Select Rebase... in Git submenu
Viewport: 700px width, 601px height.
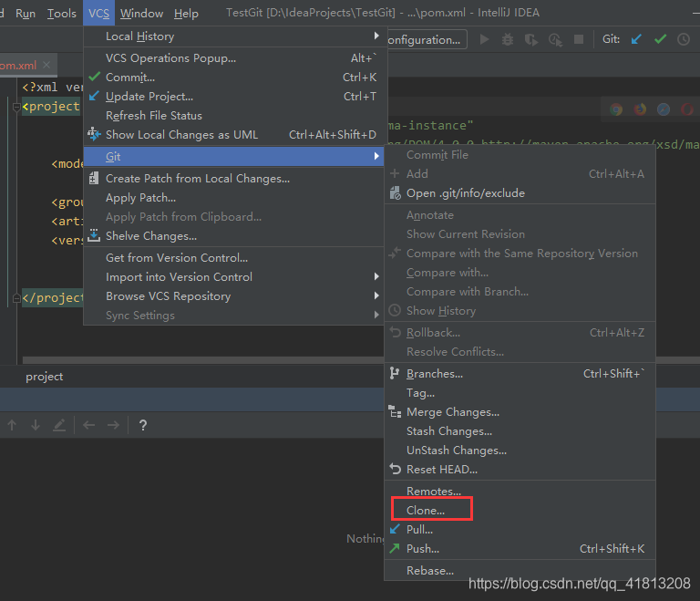(520, 571)
